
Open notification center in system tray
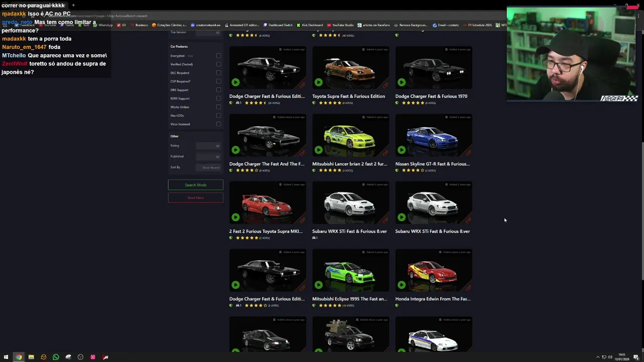pyautogui.click(x=636, y=357)
